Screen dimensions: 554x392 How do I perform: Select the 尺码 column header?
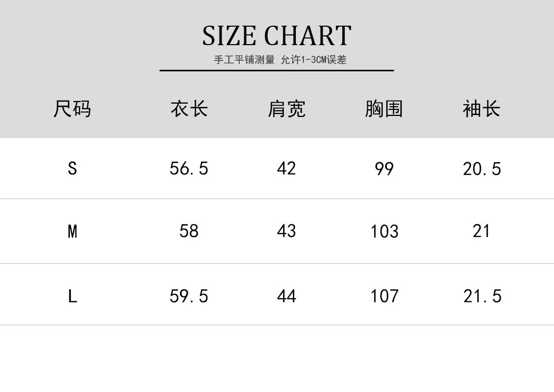click(x=72, y=109)
